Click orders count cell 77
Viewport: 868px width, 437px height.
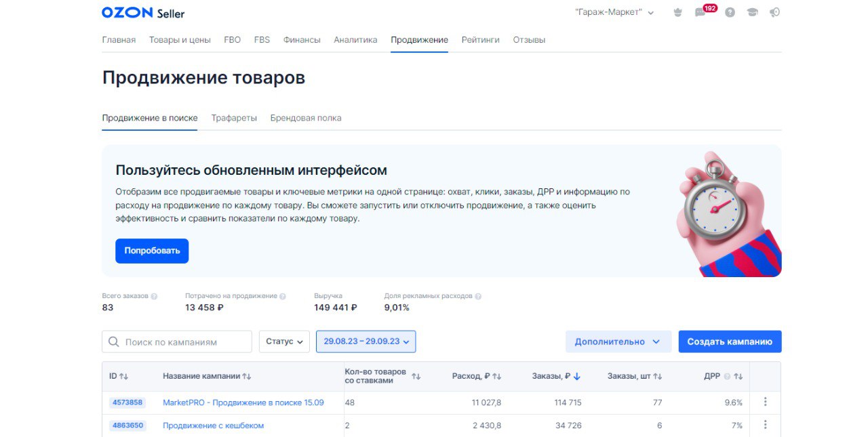(x=657, y=402)
